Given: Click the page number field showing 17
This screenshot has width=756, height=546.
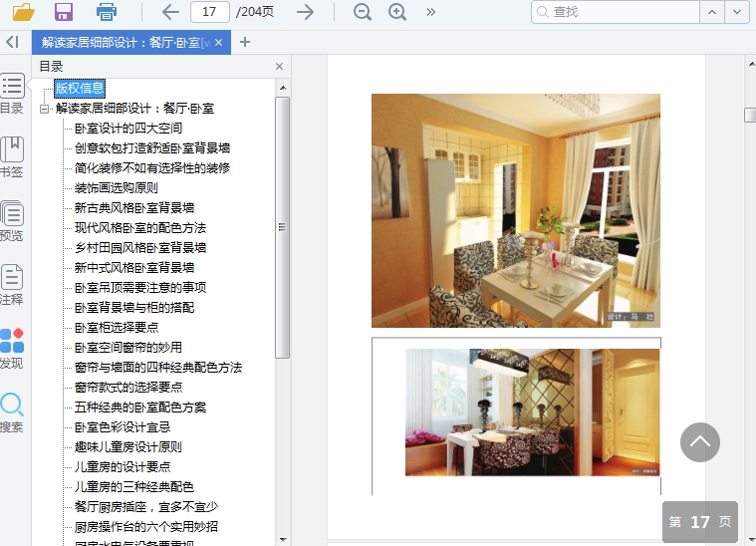Looking at the screenshot, I should [210, 12].
